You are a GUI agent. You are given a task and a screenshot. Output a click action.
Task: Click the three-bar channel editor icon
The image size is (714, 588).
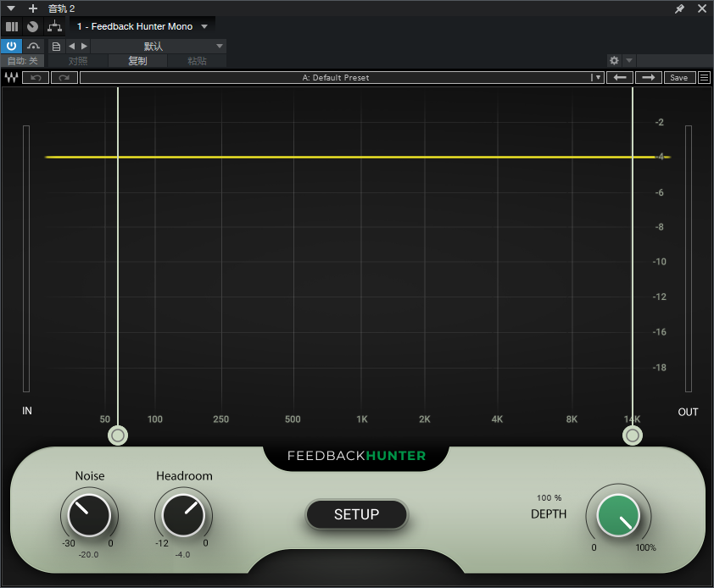click(12, 26)
